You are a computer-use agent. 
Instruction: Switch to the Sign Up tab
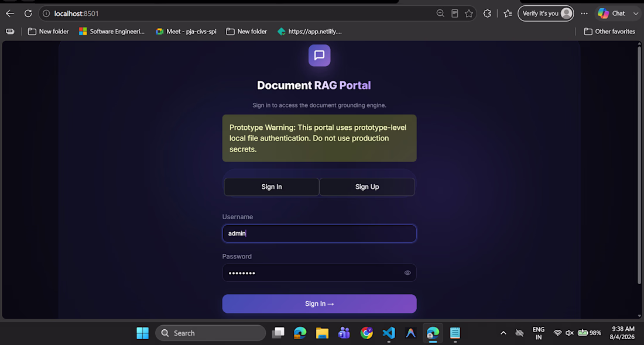click(x=367, y=187)
